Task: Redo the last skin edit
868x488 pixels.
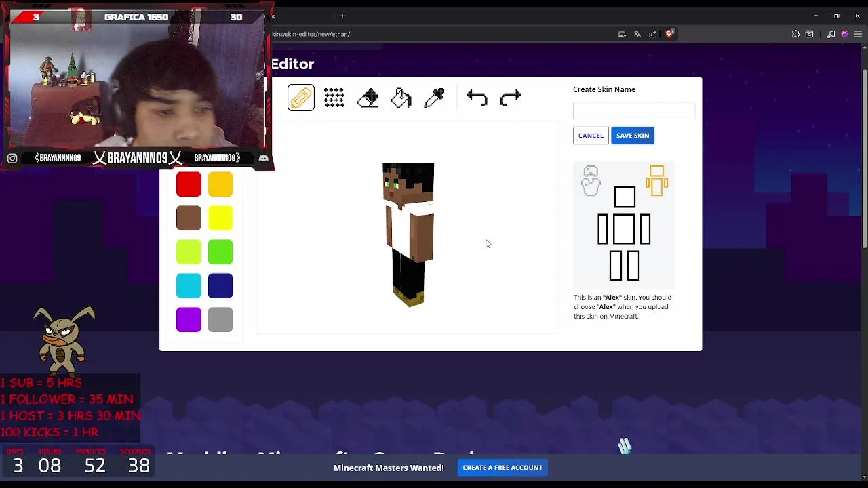Action: 511,98
